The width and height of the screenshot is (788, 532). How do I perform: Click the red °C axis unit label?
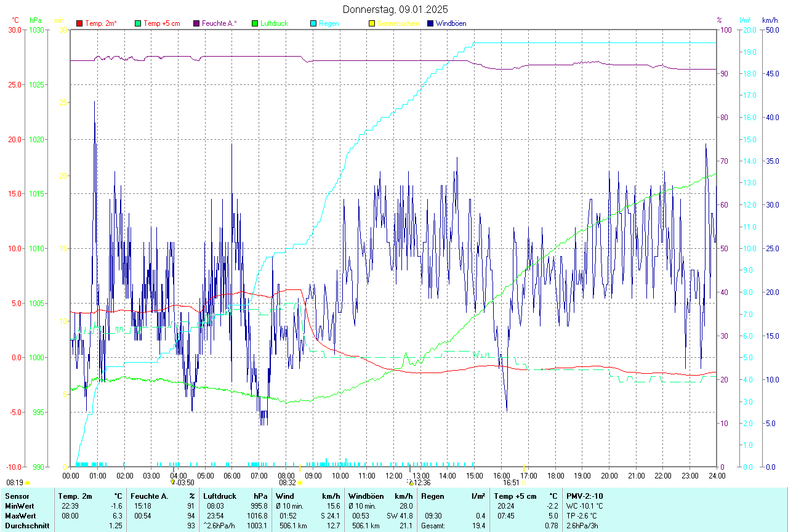click(x=16, y=20)
